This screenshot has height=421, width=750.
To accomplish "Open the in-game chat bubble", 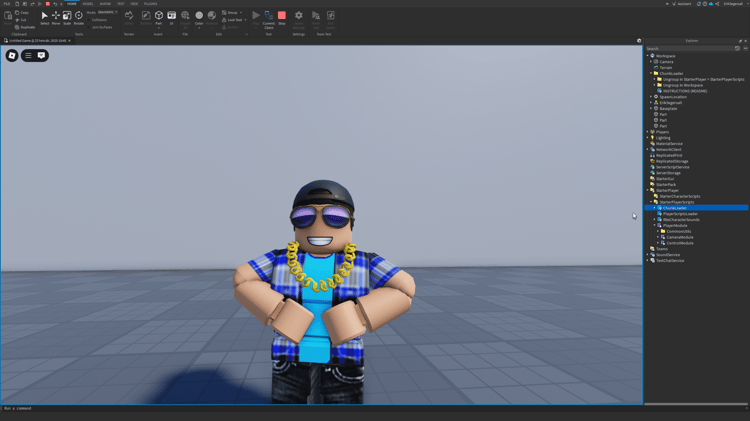I will pos(42,55).
